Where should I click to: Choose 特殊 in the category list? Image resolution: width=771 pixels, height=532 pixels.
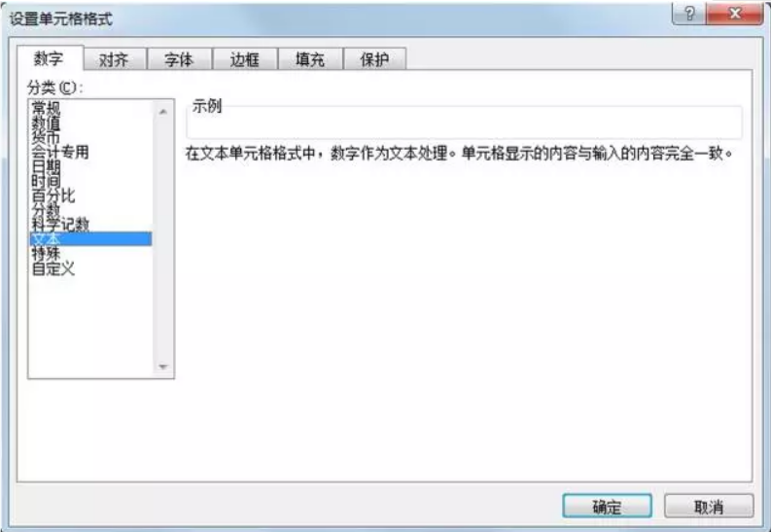(x=90, y=254)
